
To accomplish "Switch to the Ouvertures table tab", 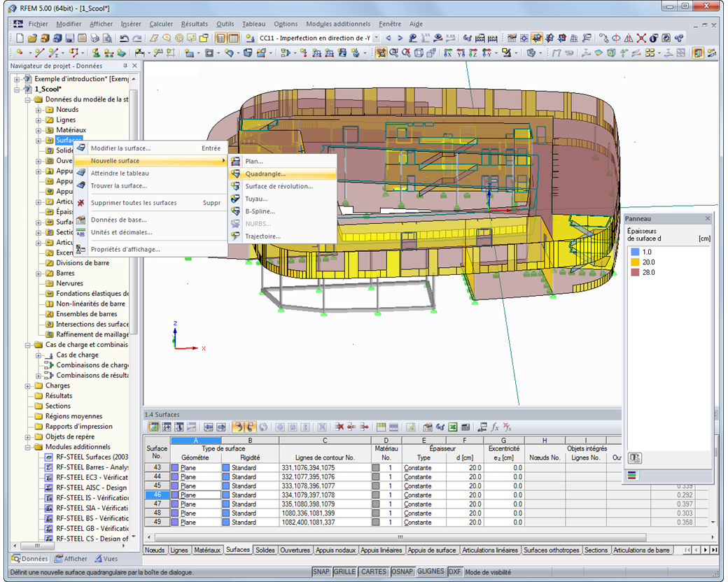I will (x=295, y=550).
